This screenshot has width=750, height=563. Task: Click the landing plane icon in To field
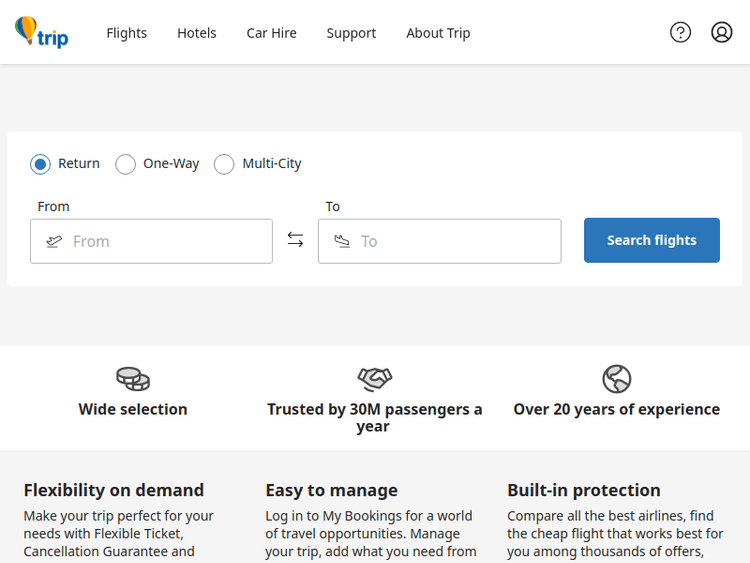coord(342,241)
